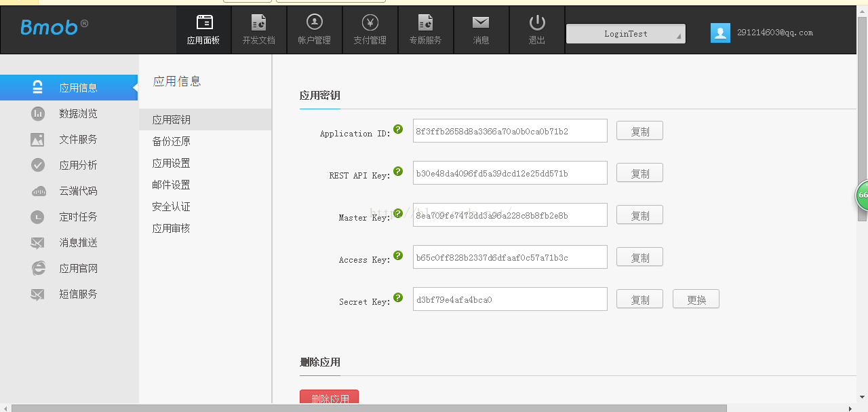Image resolution: width=868 pixels, height=412 pixels.
Task: Click the Bmob logo
Action: pos(54,26)
